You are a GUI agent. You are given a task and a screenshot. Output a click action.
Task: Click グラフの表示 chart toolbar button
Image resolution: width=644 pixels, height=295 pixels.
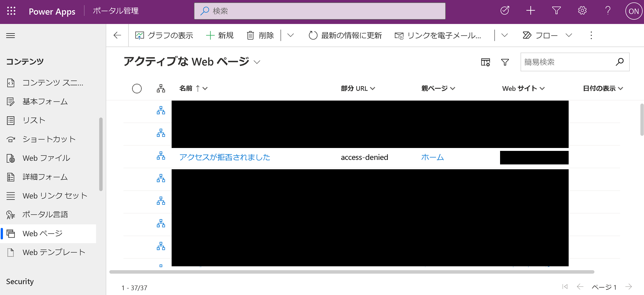coord(164,35)
